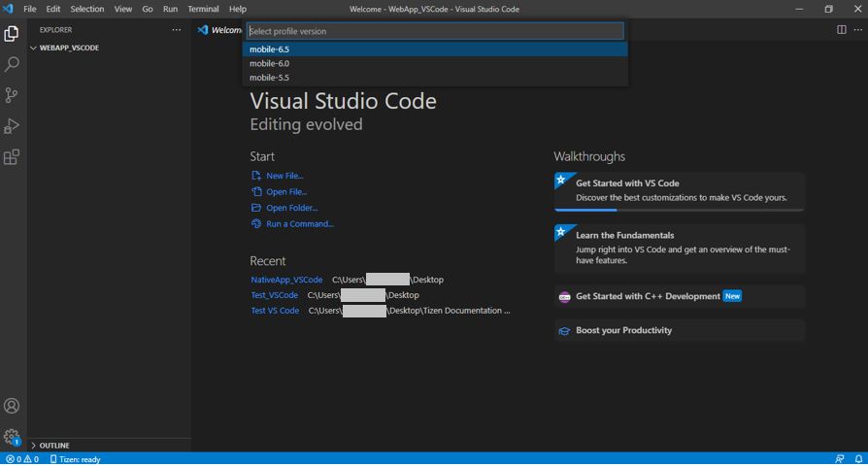Open NativeApp_VSCode recent project
Screen dimensions: 868x466
[x=286, y=280]
